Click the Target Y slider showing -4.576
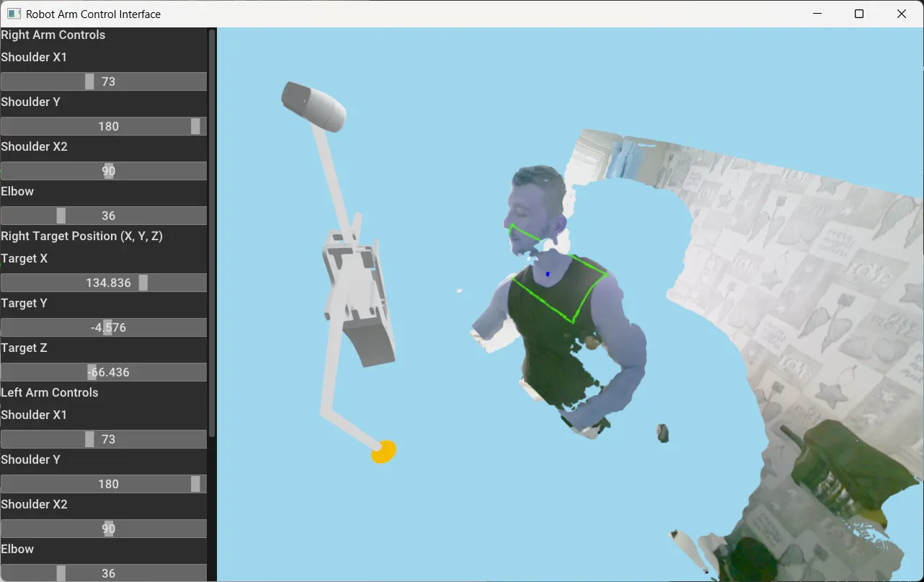The width and height of the screenshot is (924, 582). [103, 327]
